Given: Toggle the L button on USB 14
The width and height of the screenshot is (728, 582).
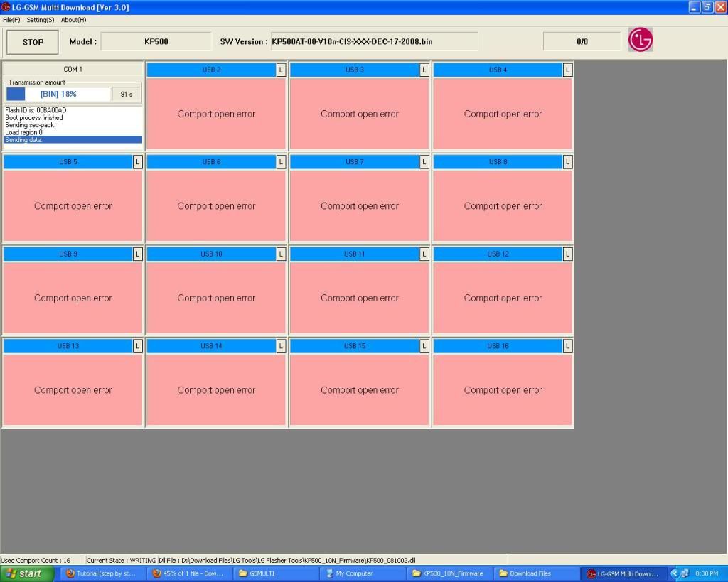Looking at the screenshot, I should pyautogui.click(x=281, y=346).
